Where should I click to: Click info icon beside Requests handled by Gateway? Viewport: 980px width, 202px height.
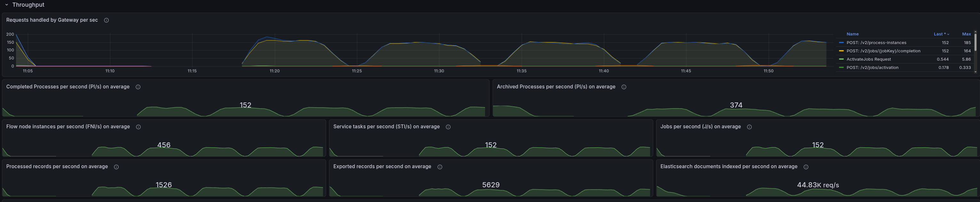(106, 20)
